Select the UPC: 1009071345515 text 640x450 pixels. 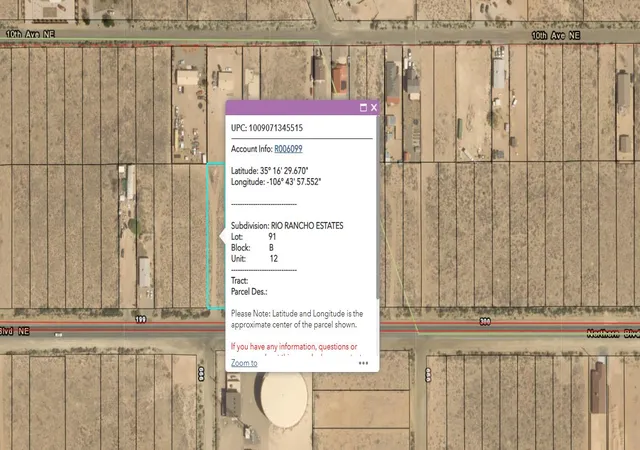tap(267, 128)
